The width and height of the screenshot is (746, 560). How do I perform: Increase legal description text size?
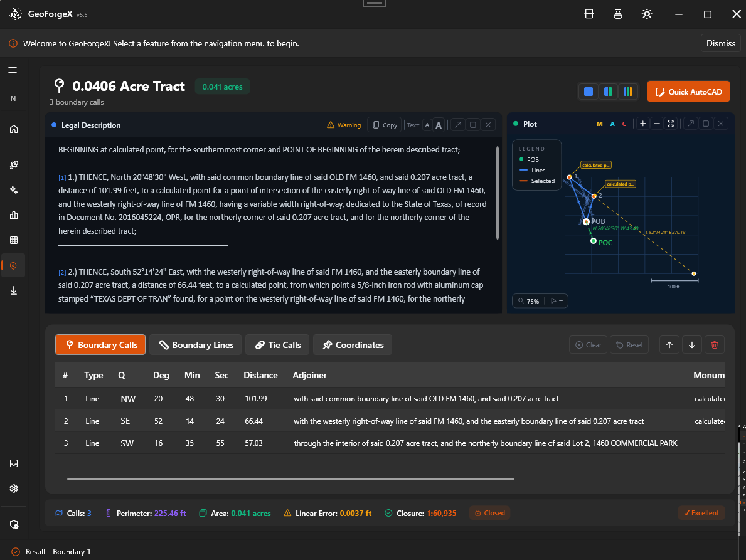point(439,125)
